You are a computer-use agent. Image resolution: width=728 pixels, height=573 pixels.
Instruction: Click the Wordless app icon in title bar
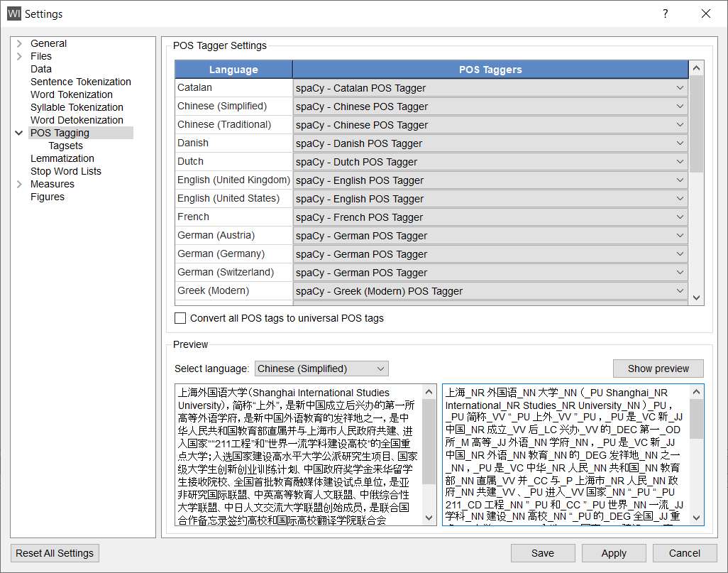click(x=14, y=13)
